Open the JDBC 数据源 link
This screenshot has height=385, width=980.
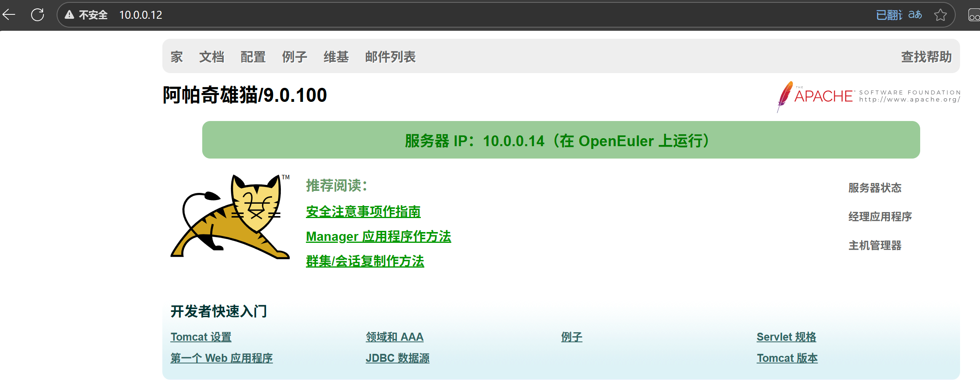(x=397, y=358)
